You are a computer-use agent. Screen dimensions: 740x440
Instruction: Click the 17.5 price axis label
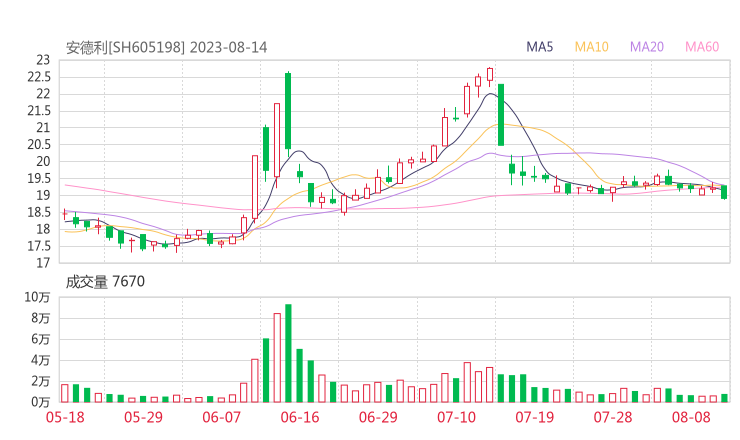[x=39, y=246]
